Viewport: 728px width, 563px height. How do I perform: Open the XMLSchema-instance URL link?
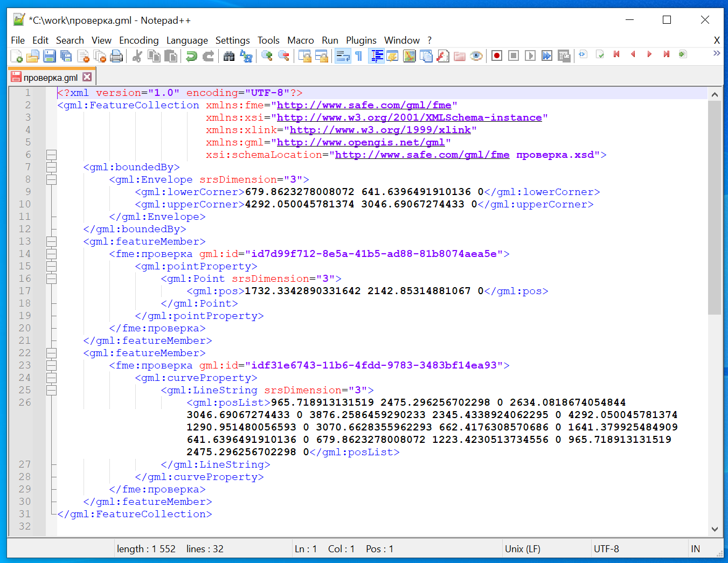pyautogui.click(x=409, y=118)
